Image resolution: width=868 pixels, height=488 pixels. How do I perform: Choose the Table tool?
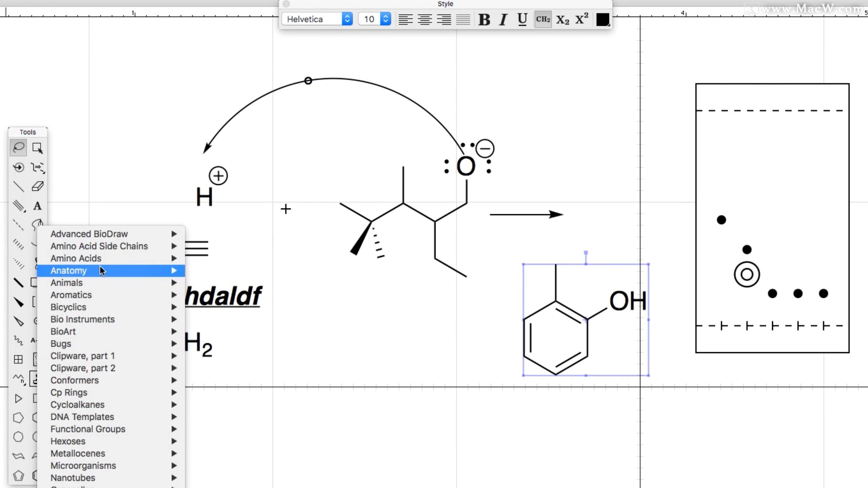pos(18,359)
